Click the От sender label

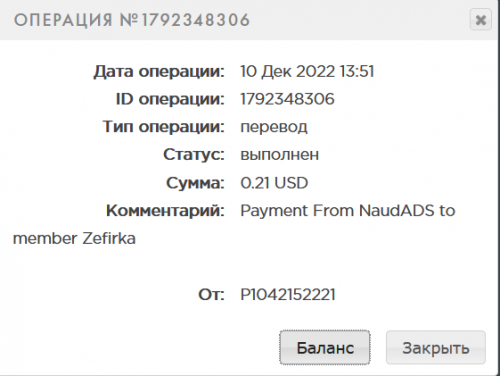211,294
